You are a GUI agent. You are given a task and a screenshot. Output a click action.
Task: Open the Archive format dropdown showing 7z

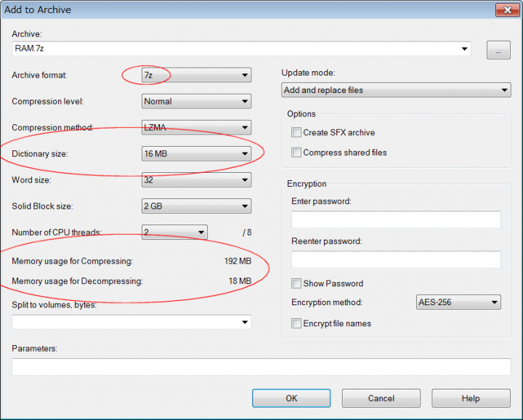[196, 75]
